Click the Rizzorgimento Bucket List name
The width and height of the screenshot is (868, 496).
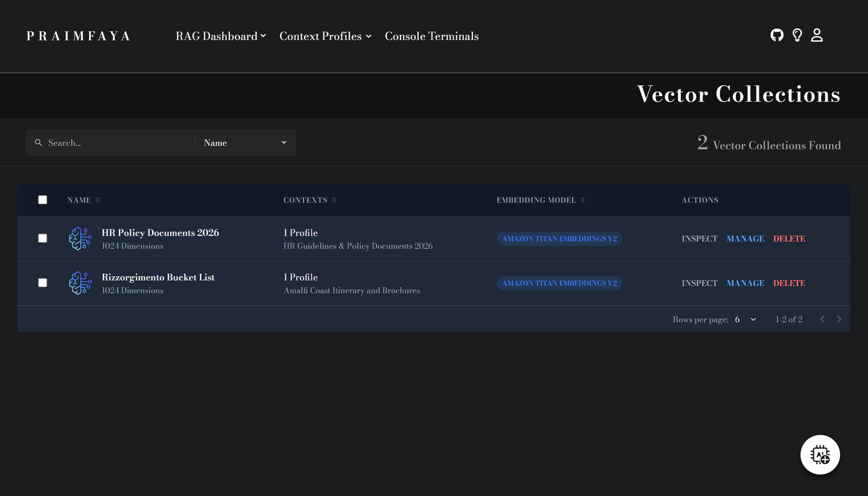[x=158, y=277]
